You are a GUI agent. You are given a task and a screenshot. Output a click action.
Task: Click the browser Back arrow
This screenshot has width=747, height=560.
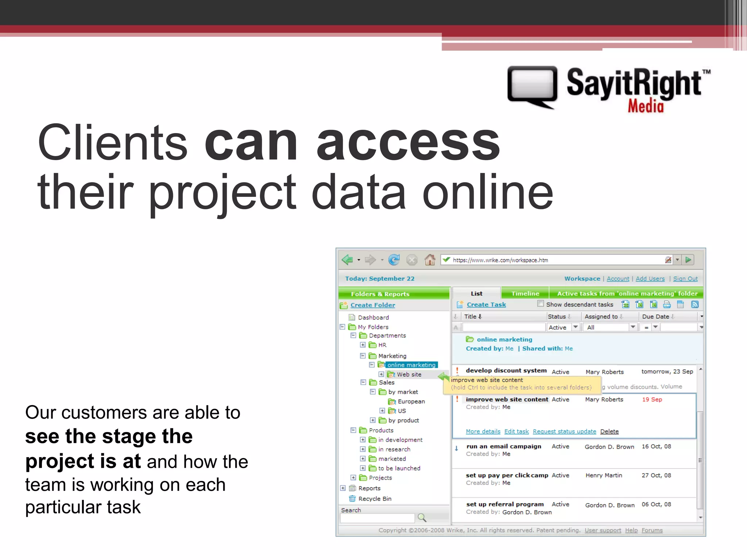347,260
